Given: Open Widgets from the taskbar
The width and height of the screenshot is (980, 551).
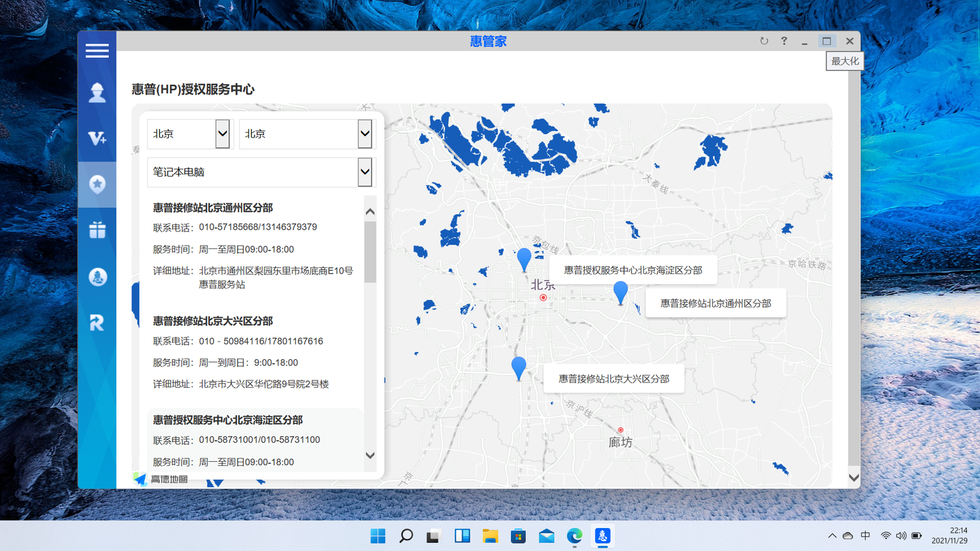Looking at the screenshot, I should point(462,536).
